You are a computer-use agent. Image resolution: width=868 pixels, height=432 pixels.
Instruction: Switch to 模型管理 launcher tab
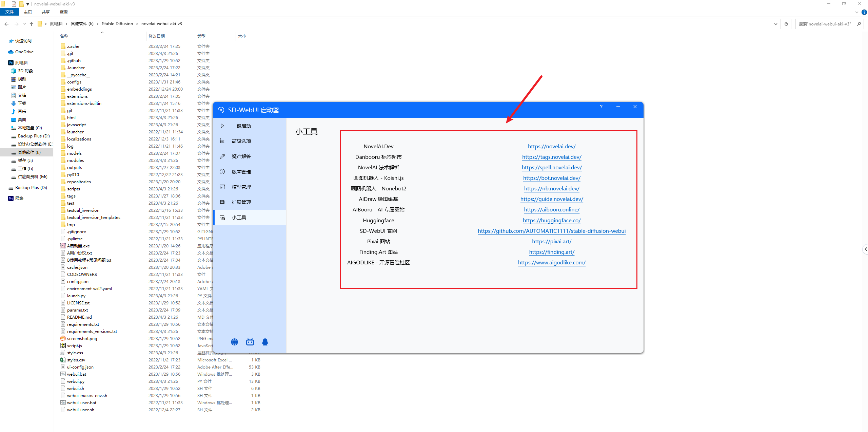coord(250,187)
